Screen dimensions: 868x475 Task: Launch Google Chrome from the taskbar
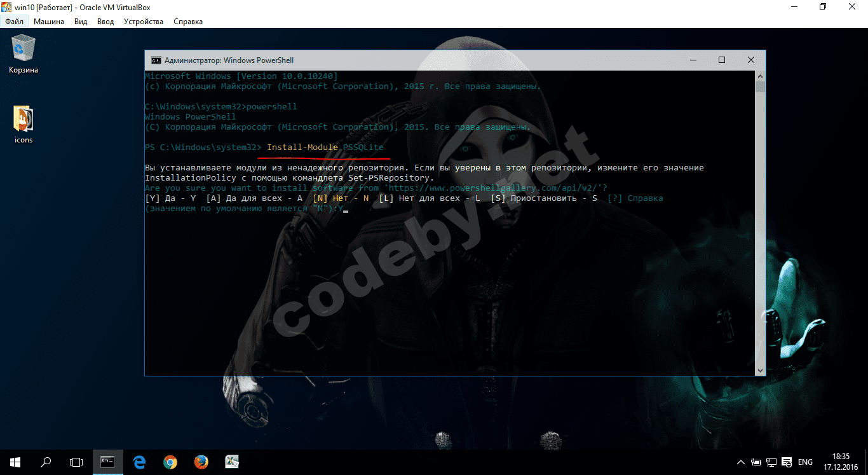(x=170, y=462)
